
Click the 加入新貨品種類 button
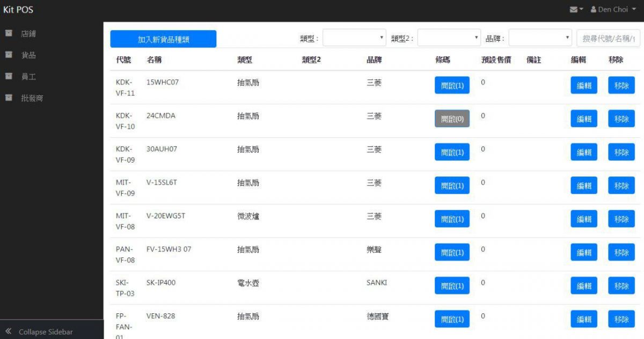click(x=163, y=39)
